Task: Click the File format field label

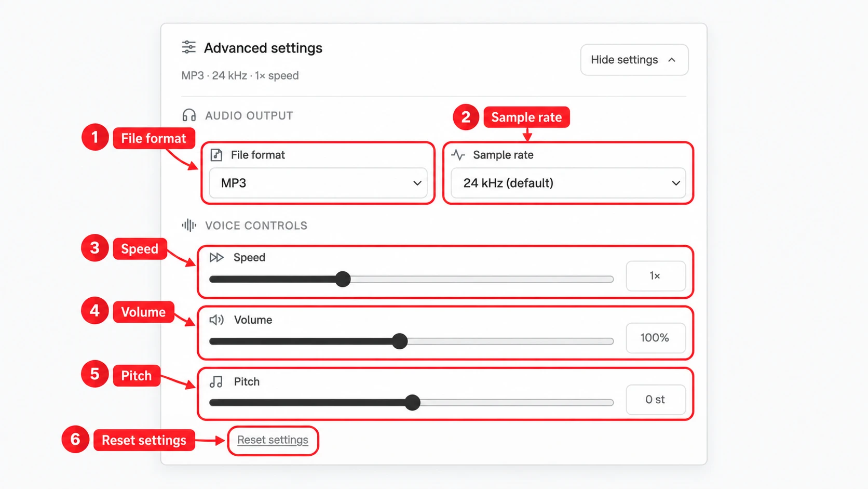Action: (x=258, y=155)
